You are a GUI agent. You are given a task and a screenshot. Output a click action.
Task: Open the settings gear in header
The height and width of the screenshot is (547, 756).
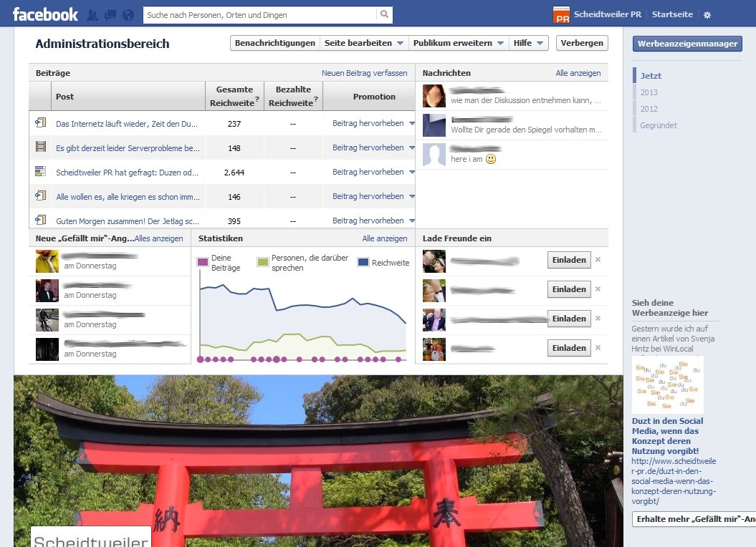pyautogui.click(x=707, y=15)
